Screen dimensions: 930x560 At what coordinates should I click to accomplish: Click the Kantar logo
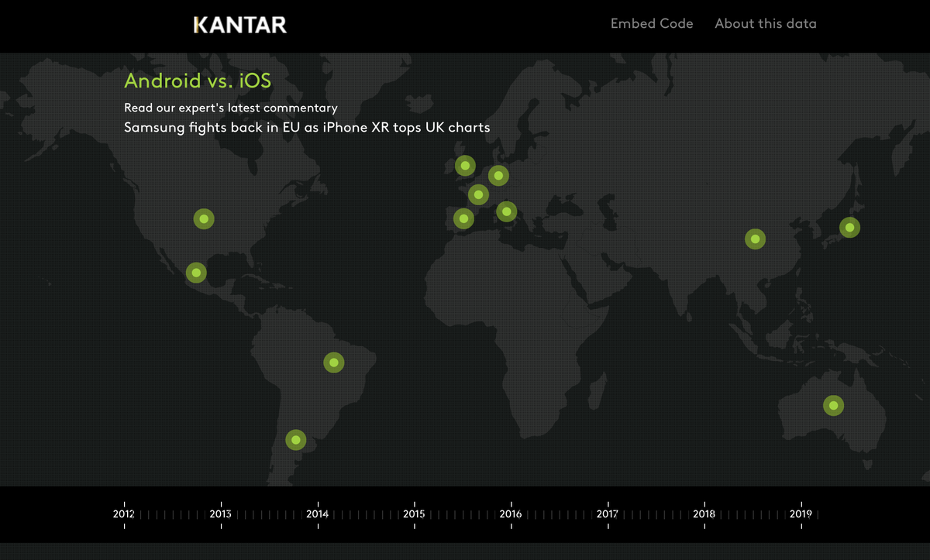point(239,25)
